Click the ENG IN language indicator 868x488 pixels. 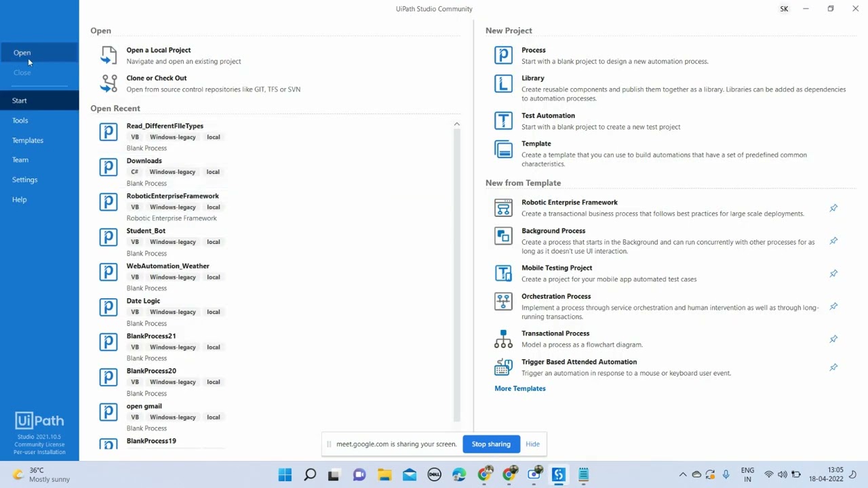(x=747, y=474)
